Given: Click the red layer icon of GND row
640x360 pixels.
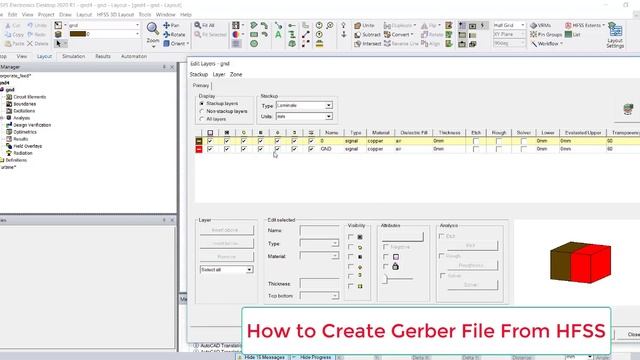Looking at the screenshot, I should pos(199,149).
